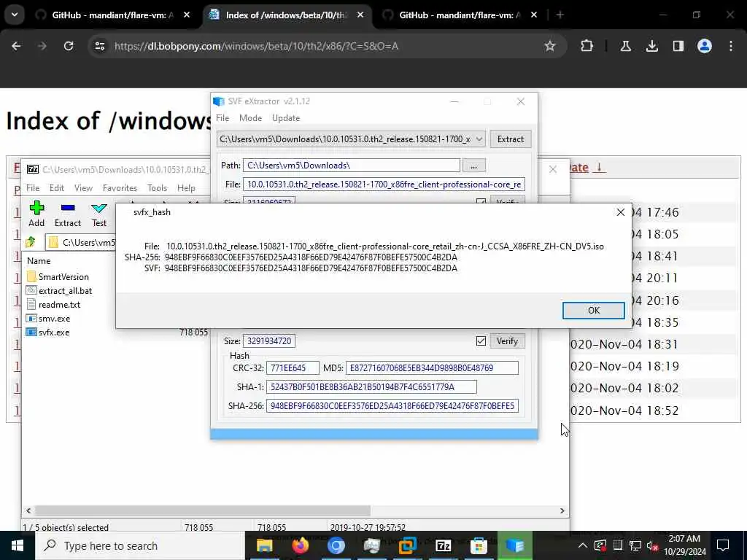Close the svfx_hash dialog with X
Viewport: 747px width, 560px height.
(x=620, y=212)
